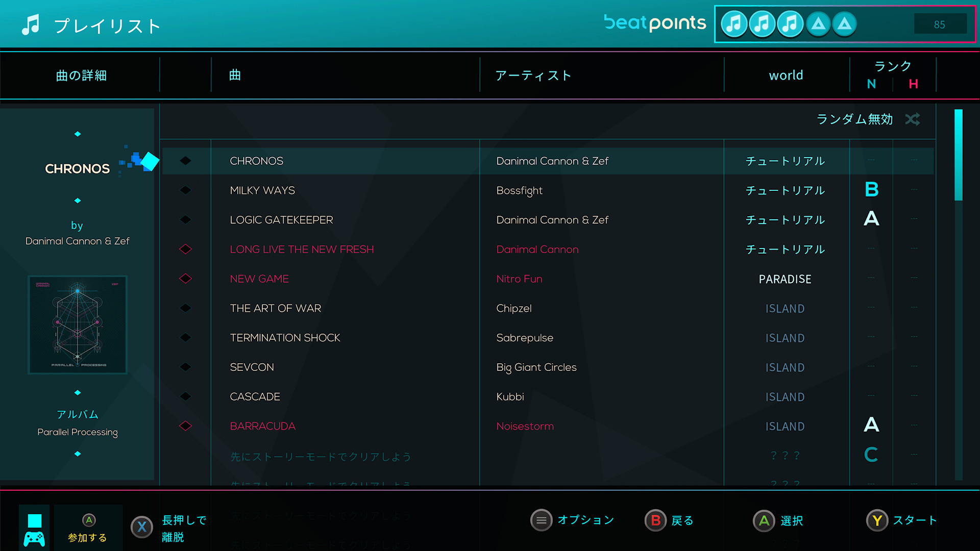Click the cyan playlist scrollbar thumb
The height and width of the screenshot is (551, 980).
[x=958, y=154]
